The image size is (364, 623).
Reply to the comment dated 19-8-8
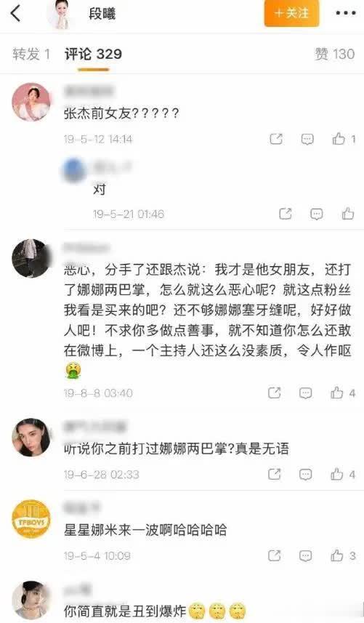(x=305, y=393)
